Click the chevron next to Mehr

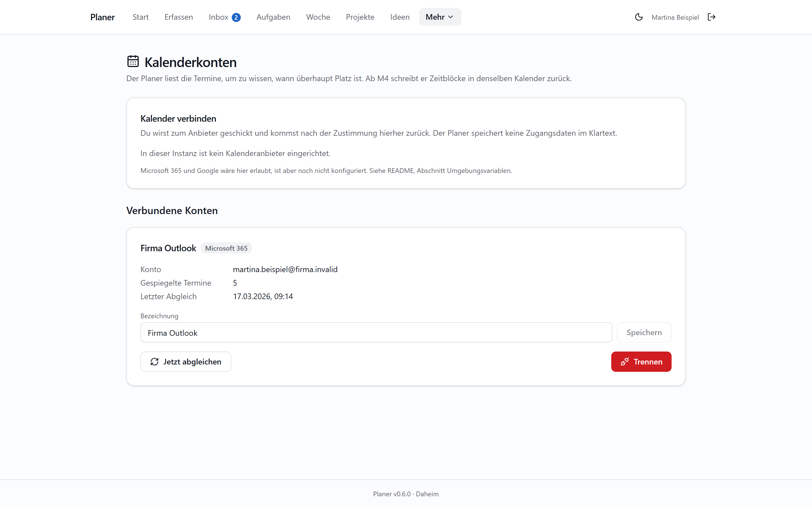(451, 17)
